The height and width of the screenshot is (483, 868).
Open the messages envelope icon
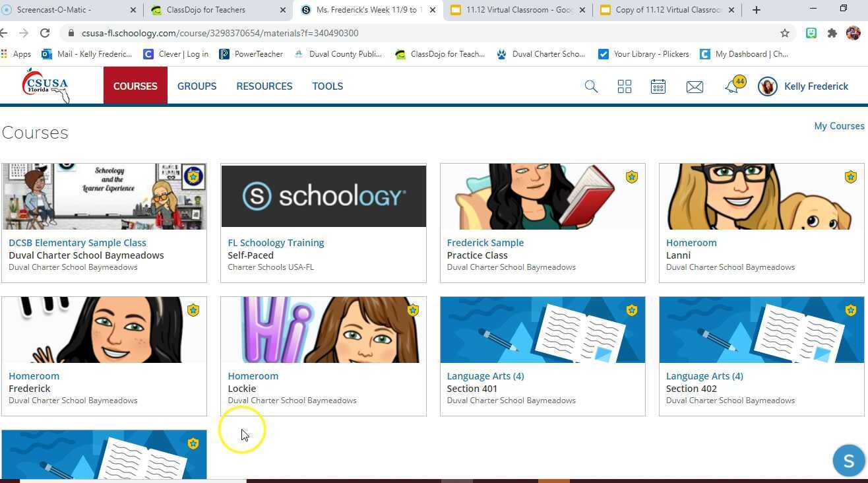[695, 86]
